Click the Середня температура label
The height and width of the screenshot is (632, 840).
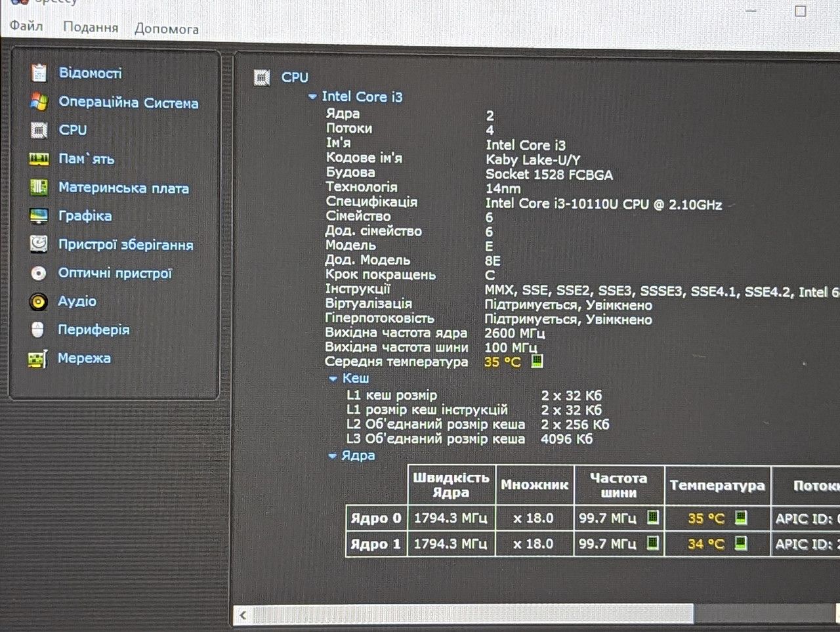point(396,362)
